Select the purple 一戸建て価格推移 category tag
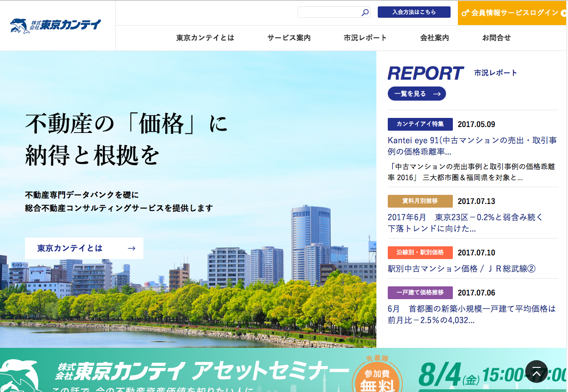 (x=420, y=292)
